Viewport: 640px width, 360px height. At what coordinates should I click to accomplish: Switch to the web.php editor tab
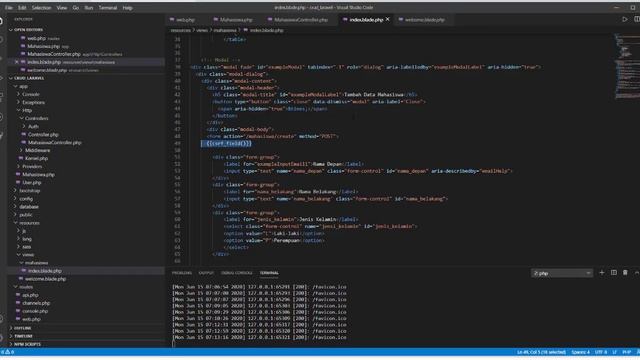coord(186,20)
